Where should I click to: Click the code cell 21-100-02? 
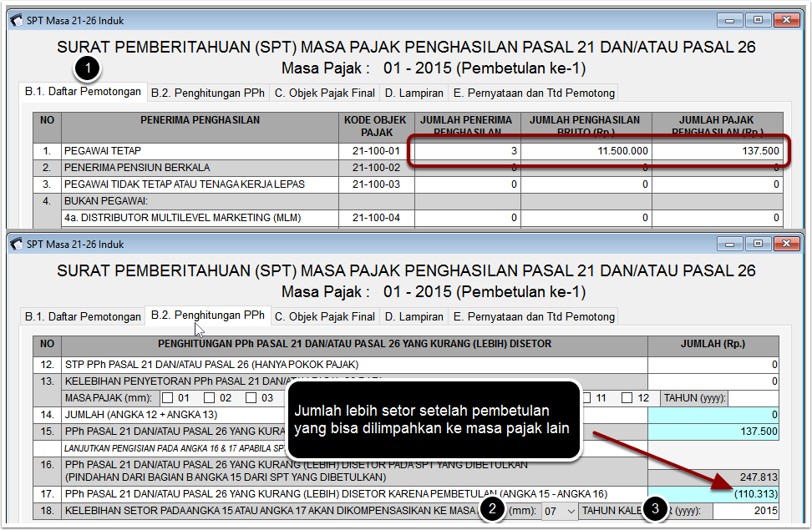point(377,168)
